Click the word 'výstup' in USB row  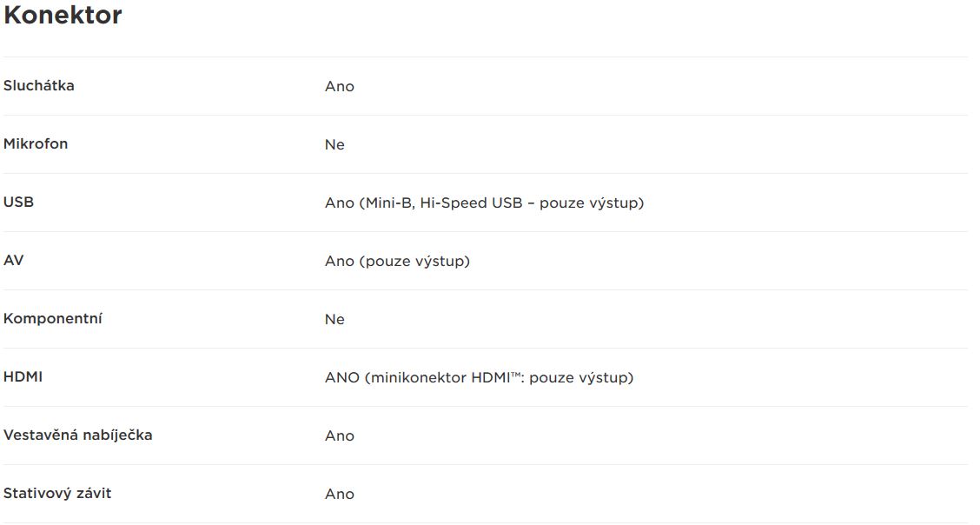point(618,203)
